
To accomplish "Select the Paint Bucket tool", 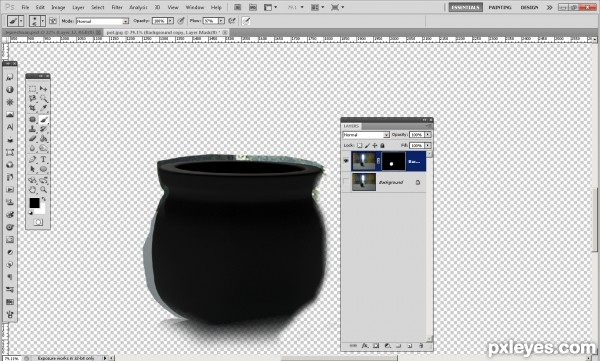I will pos(43,139).
